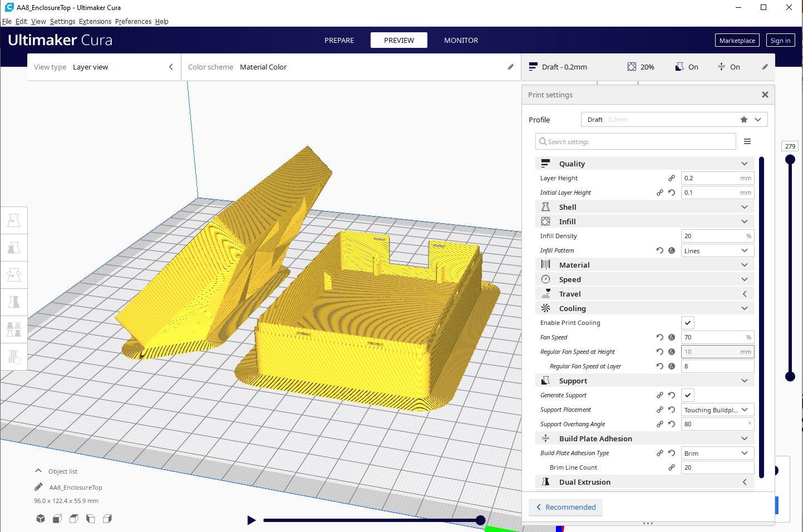Image resolution: width=803 pixels, height=532 pixels.
Task: Open Build Plate Adhesion Type dropdown
Action: tap(717, 453)
